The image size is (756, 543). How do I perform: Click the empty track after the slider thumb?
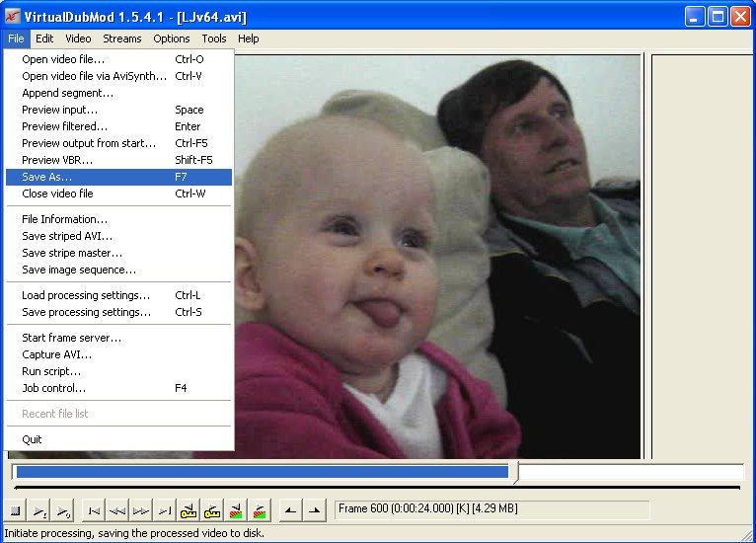tap(631, 472)
